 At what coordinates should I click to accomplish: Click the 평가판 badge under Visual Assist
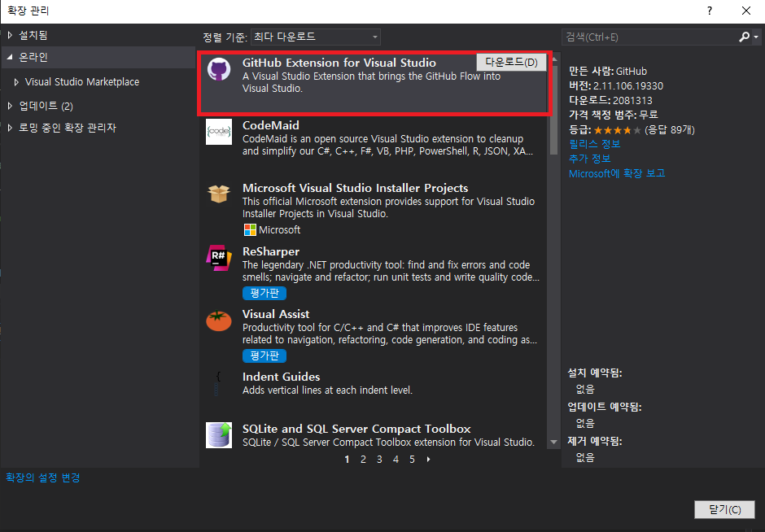point(264,355)
